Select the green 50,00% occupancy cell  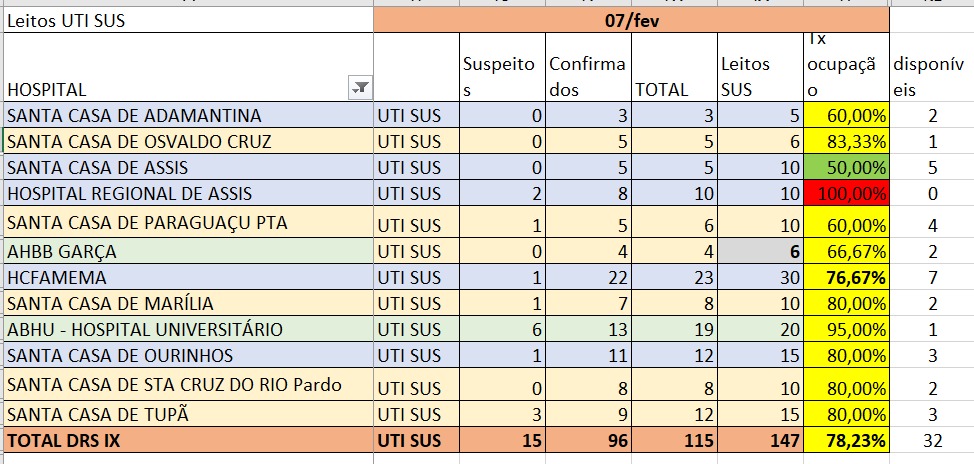click(846, 167)
